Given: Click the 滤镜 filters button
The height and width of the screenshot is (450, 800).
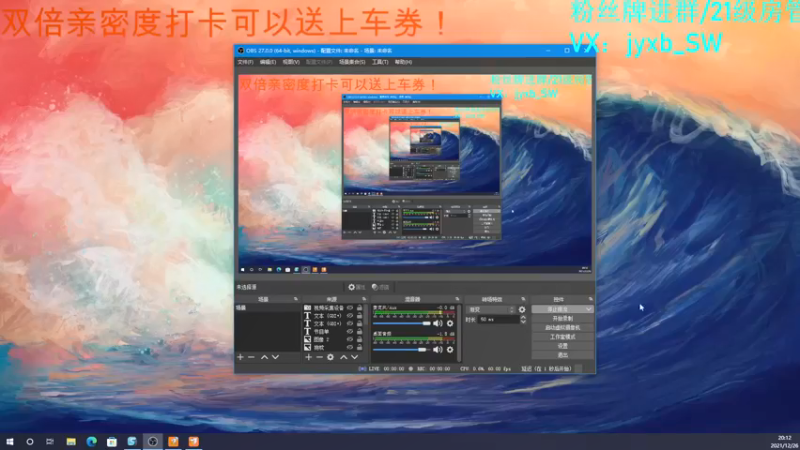Looking at the screenshot, I should pos(381,287).
